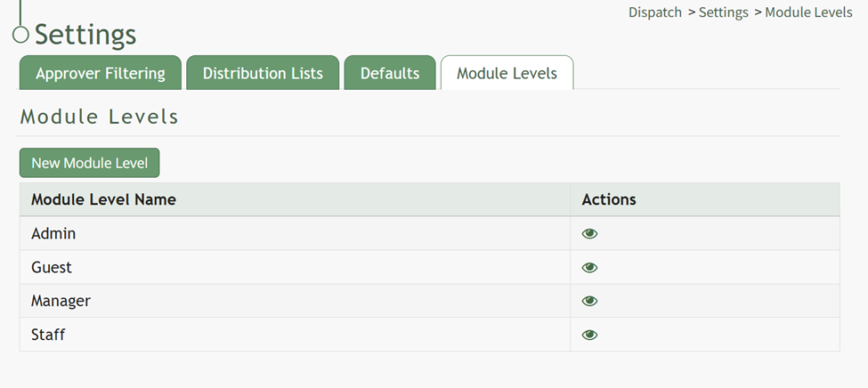Open the Distribution Lists tab
This screenshot has height=388, width=868.
[263, 73]
